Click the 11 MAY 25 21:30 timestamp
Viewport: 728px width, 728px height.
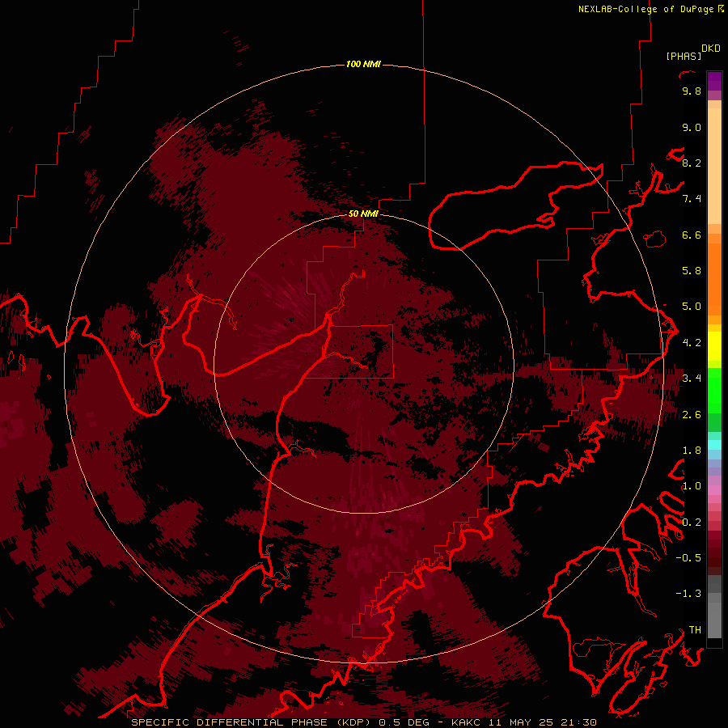pyautogui.click(x=542, y=722)
